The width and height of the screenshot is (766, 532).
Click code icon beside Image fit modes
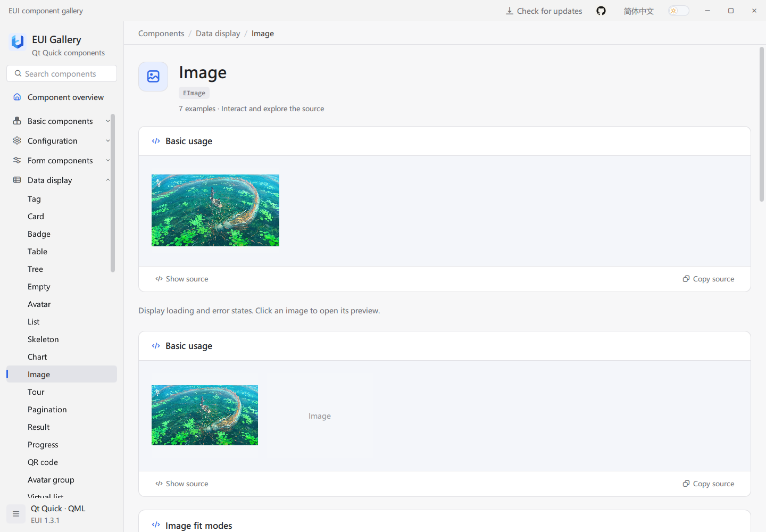pyautogui.click(x=156, y=525)
